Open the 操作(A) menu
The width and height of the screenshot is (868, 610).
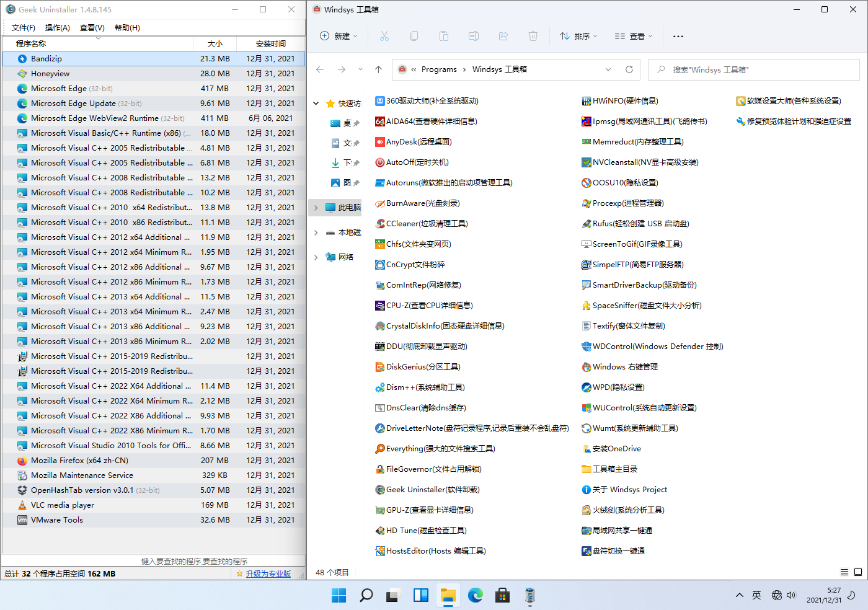[57, 28]
